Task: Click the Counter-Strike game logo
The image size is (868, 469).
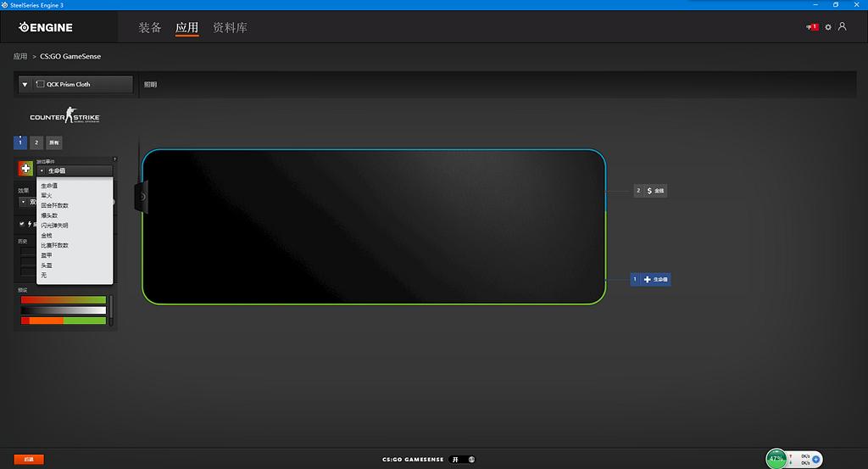Action: (64, 115)
